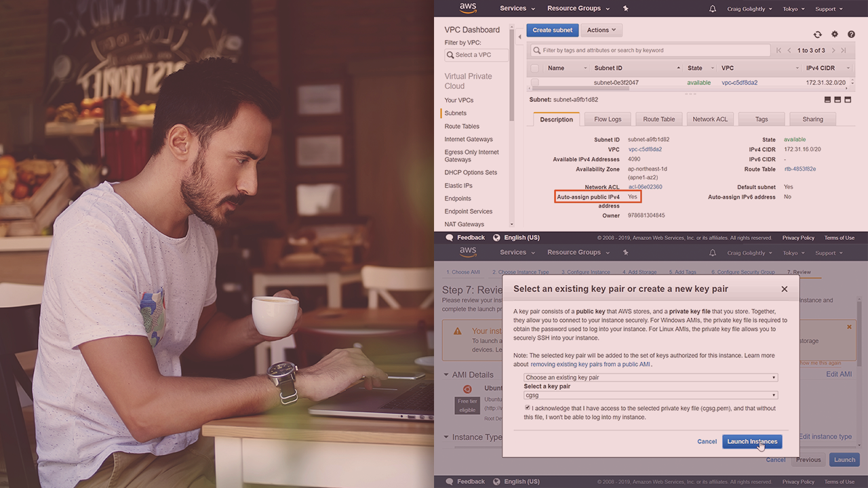Toggle the private key acknowledgment checkbox

coord(528,408)
